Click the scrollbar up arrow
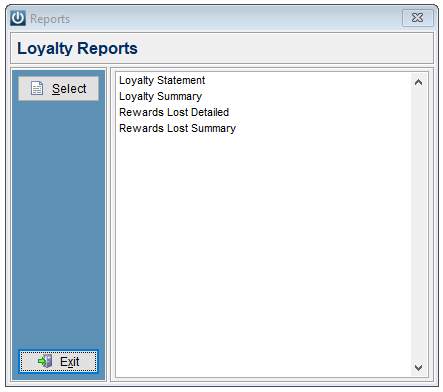Screen dimensions: 443x392 coord(418,82)
